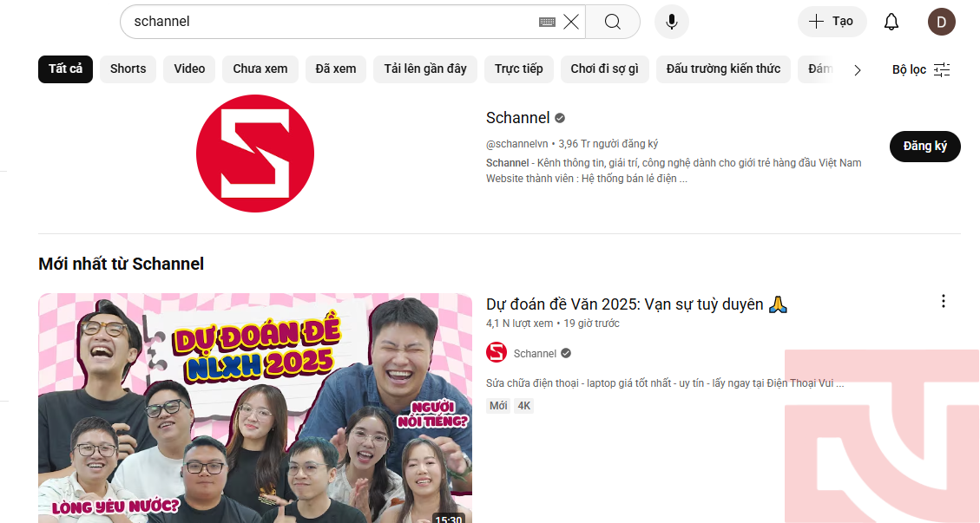Subscribe with the Đăng ký button
The image size is (980, 523).
(925, 147)
